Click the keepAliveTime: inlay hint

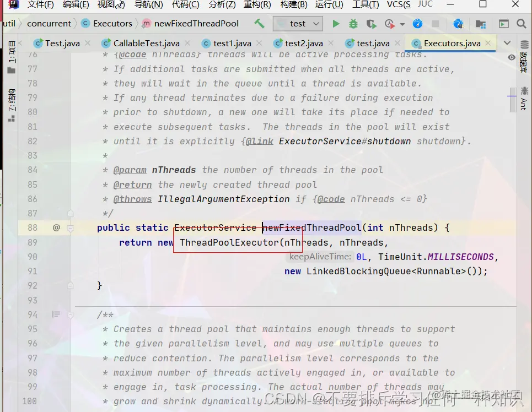coord(320,257)
